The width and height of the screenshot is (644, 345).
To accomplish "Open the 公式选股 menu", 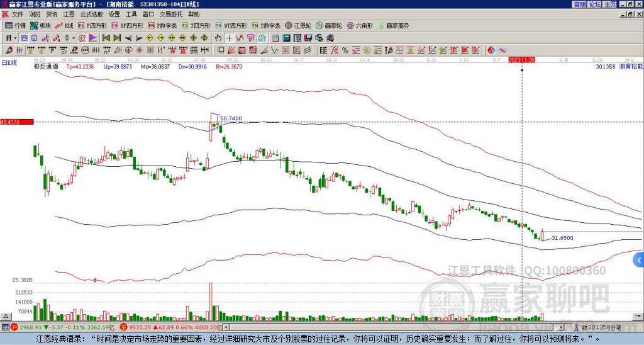I will coord(92,14).
